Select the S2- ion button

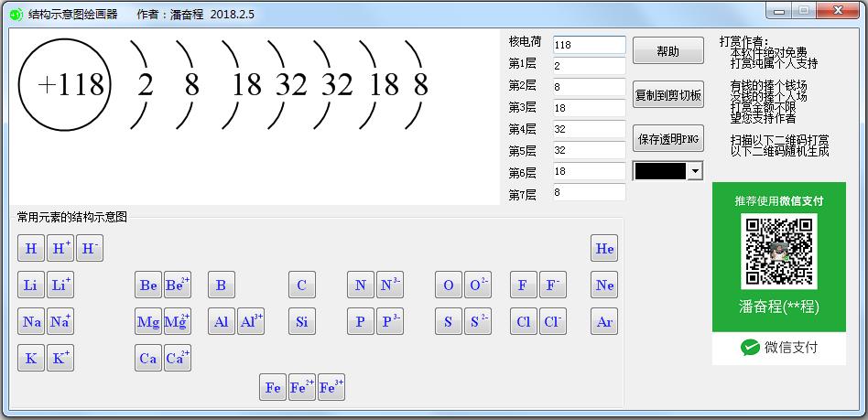[x=478, y=321]
